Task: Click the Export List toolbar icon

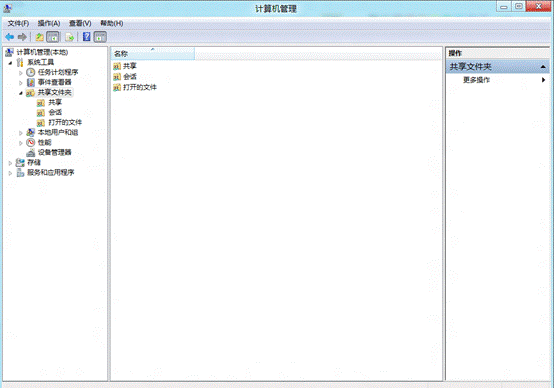Action: click(70, 37)
